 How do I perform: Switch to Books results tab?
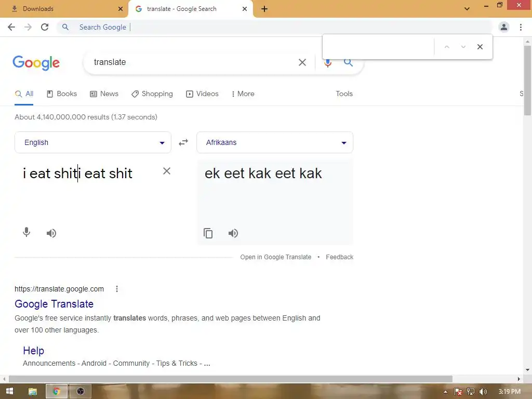tap(62, 94)
